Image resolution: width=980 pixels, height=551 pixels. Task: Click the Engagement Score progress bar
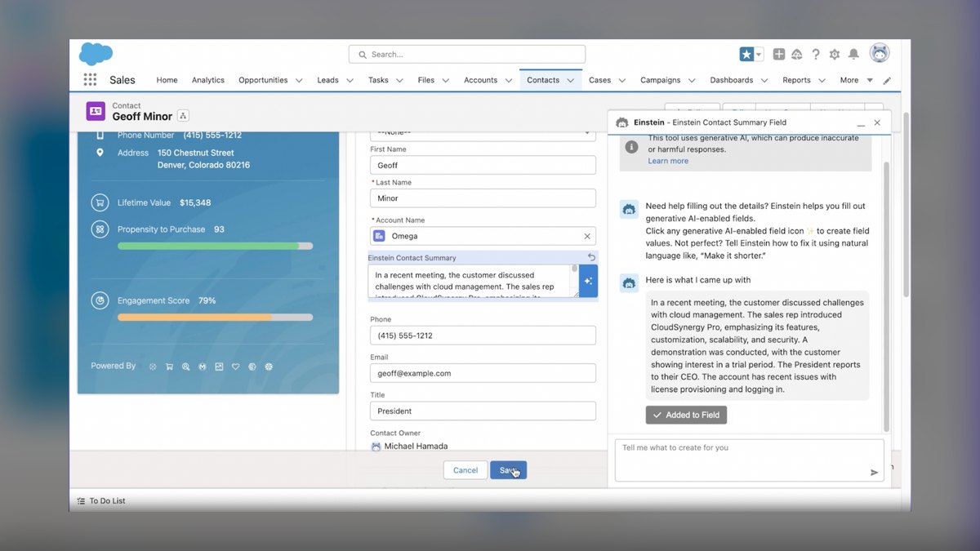(x=215, y=317)
